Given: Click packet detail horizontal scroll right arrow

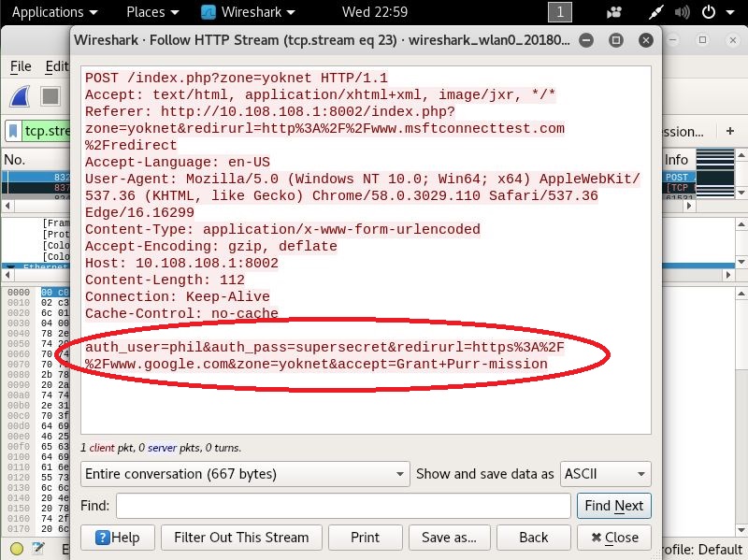Looking at the screenshot, I should [x=728, y=275].
